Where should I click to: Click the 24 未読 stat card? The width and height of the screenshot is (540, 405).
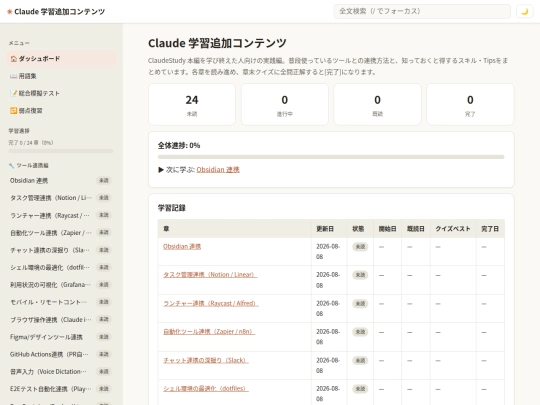192,104
